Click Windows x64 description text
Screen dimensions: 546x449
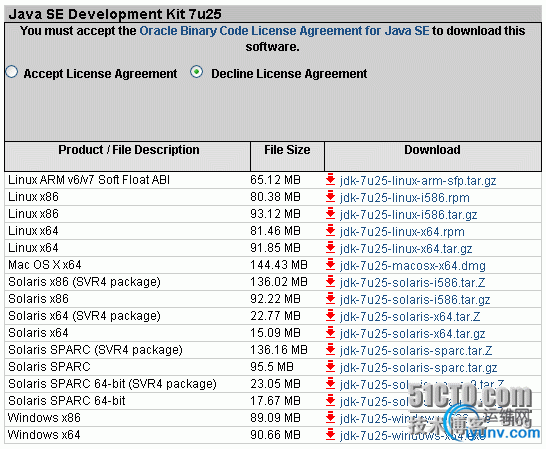(44, 435)
